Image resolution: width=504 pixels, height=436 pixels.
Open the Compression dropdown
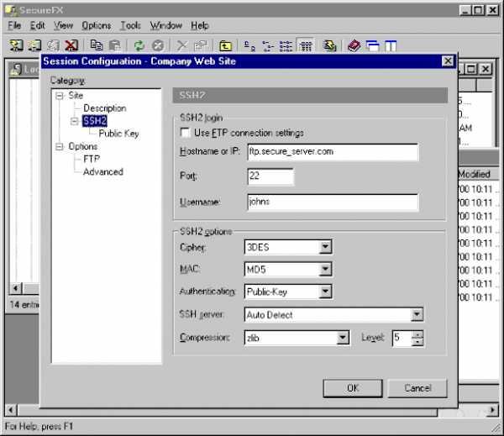pyautogui.click(x=343, y=338)
